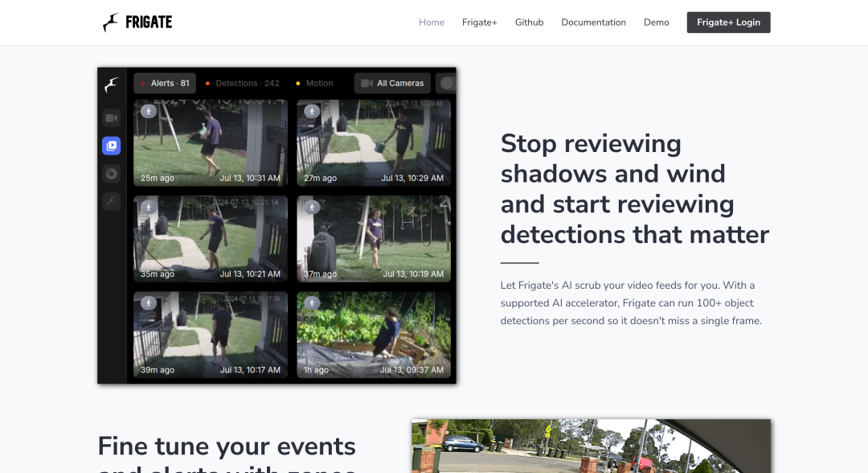Open the Jul 13, 10:29 AM thumbnail
This screenshot has width=868, height=473.
click(374, 143)
